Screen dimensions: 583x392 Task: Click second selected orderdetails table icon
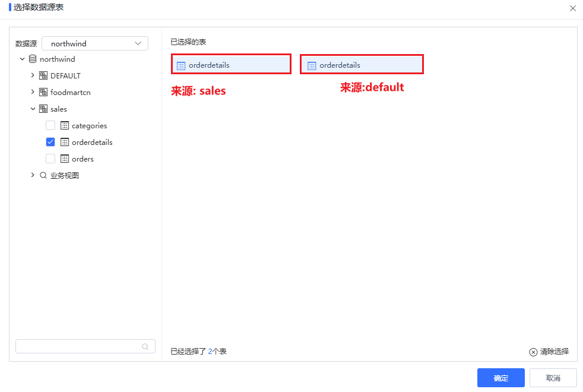point(312,66)
